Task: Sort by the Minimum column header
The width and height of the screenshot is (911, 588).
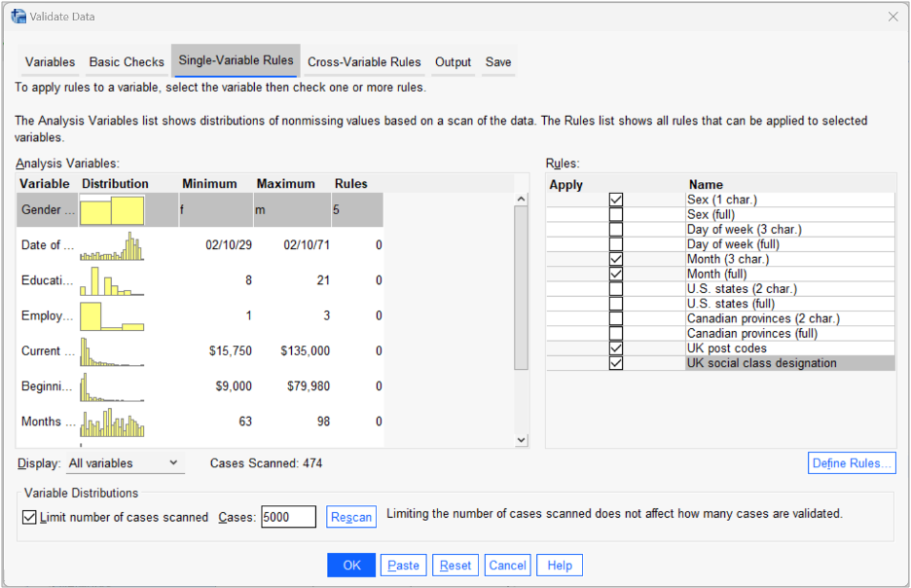Action: click(209, 184)
